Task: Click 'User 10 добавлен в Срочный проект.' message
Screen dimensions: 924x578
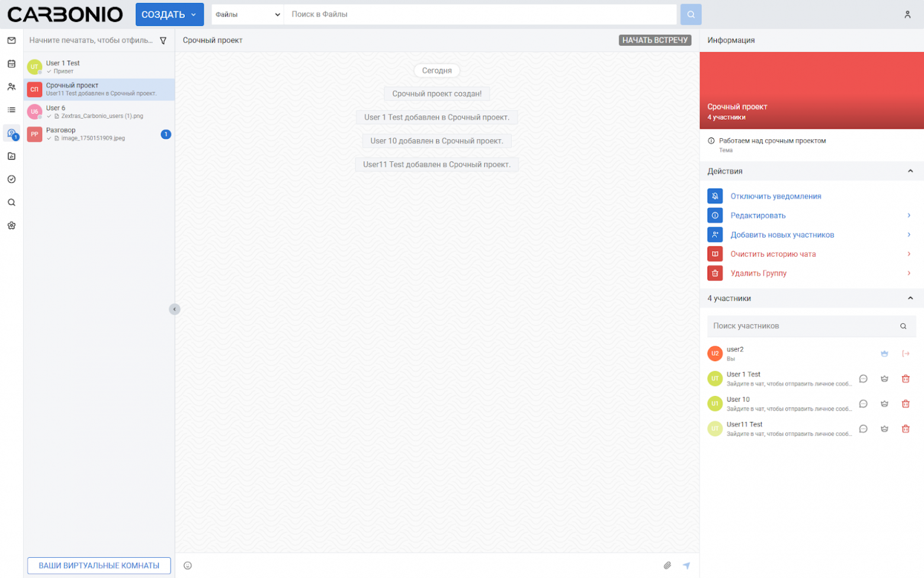Action: point(437,141)
